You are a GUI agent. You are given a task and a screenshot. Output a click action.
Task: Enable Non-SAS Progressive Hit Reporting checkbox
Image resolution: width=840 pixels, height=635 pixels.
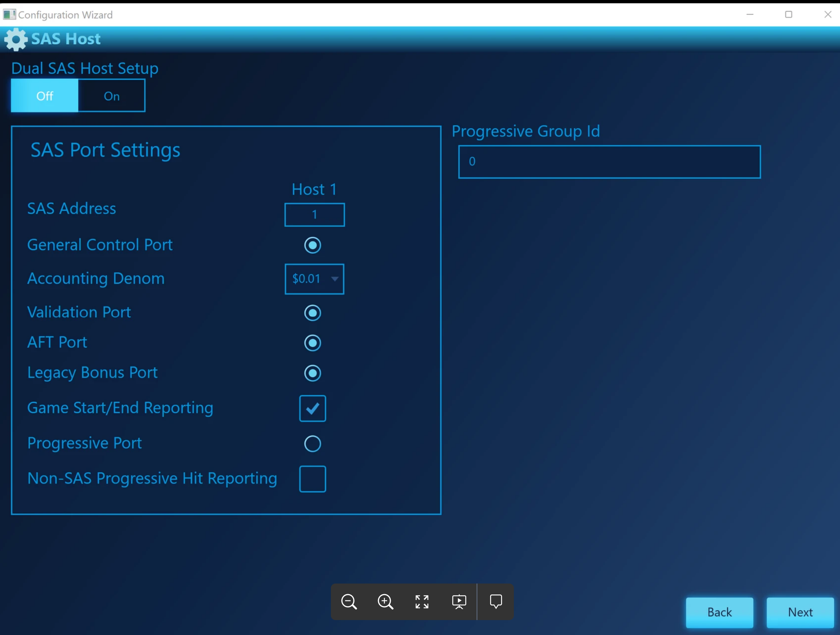312,479
